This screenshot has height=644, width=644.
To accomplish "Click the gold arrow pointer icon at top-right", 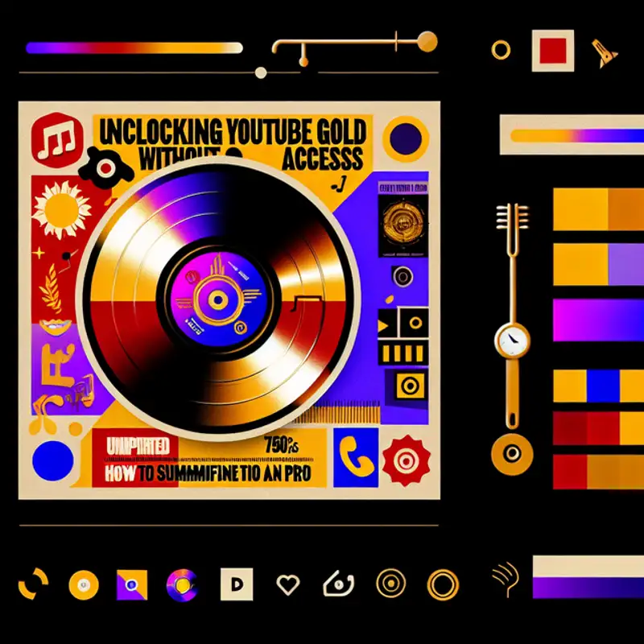I will (605, 54).
